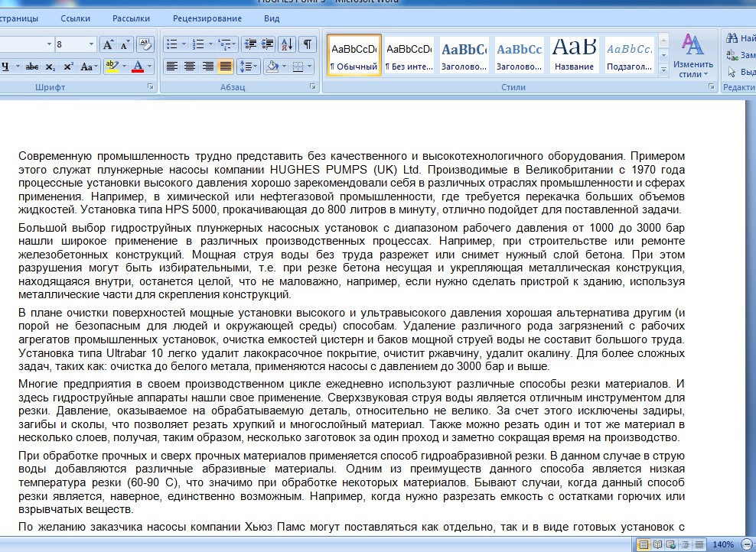Select the Обычный style
756x552 pixels.
354,55
